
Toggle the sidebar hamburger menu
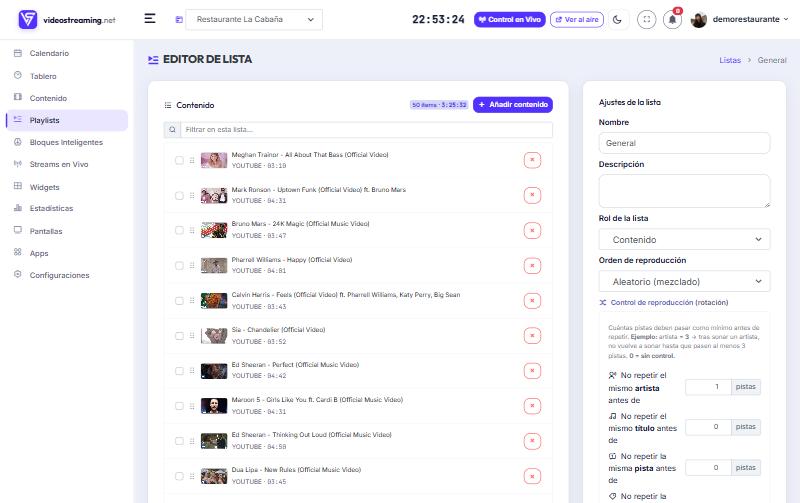(149, 19)
